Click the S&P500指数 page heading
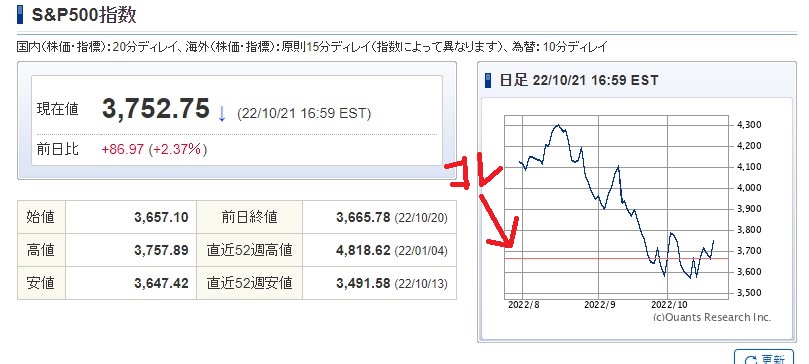Screen dimensions: 809x364 84,15
